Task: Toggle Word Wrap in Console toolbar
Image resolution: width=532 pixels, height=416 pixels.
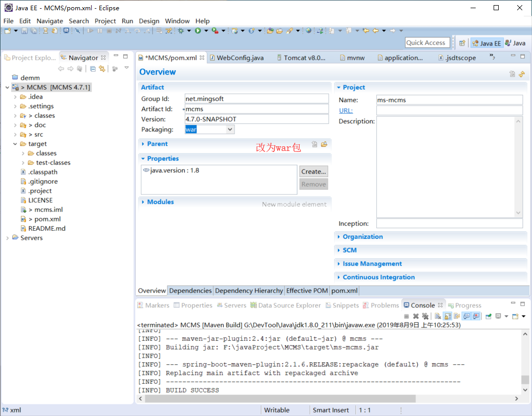Action: click(457, 316)
